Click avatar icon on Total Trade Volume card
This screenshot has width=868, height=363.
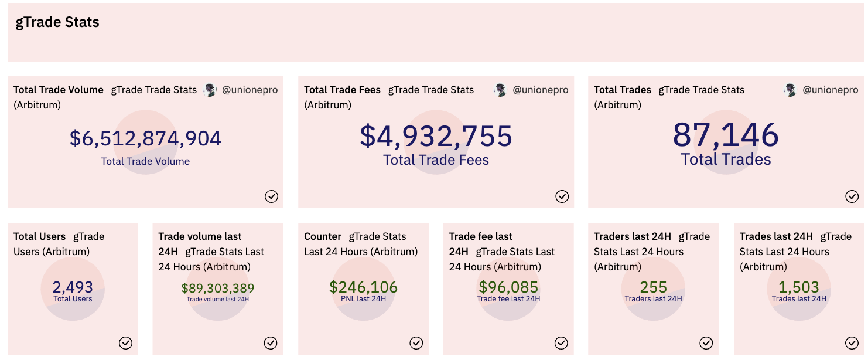[x=210, y=90]
